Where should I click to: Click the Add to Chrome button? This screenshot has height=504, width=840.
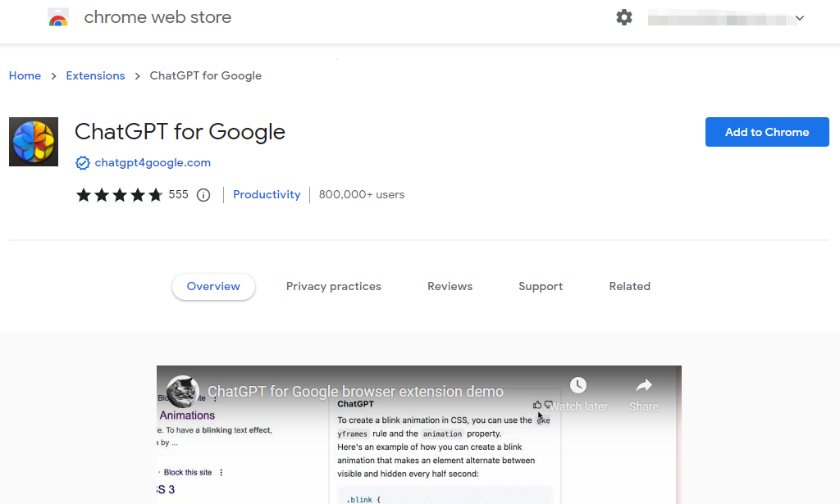click(x=767, y=132)
